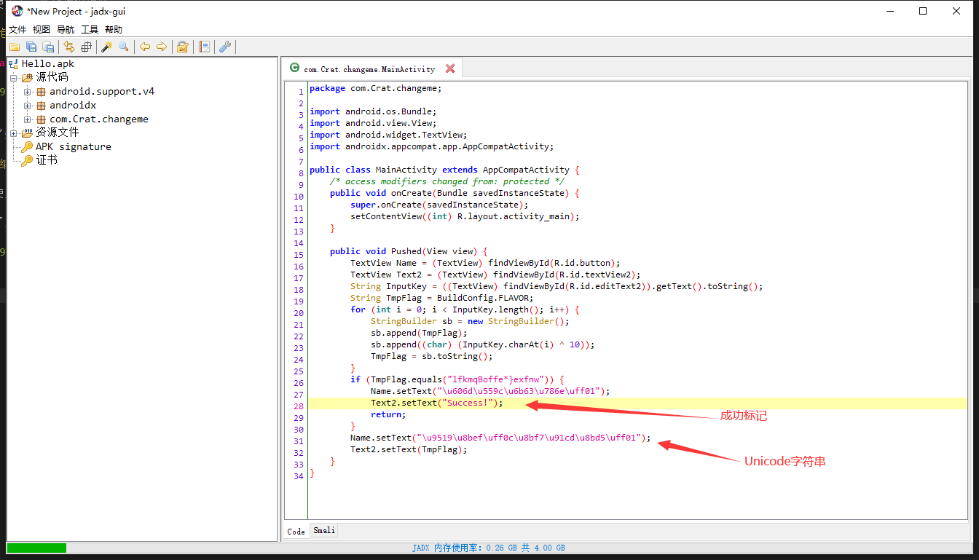
Task: Click the package com.Crat.changeme declaration line
Action: [376, 88]
